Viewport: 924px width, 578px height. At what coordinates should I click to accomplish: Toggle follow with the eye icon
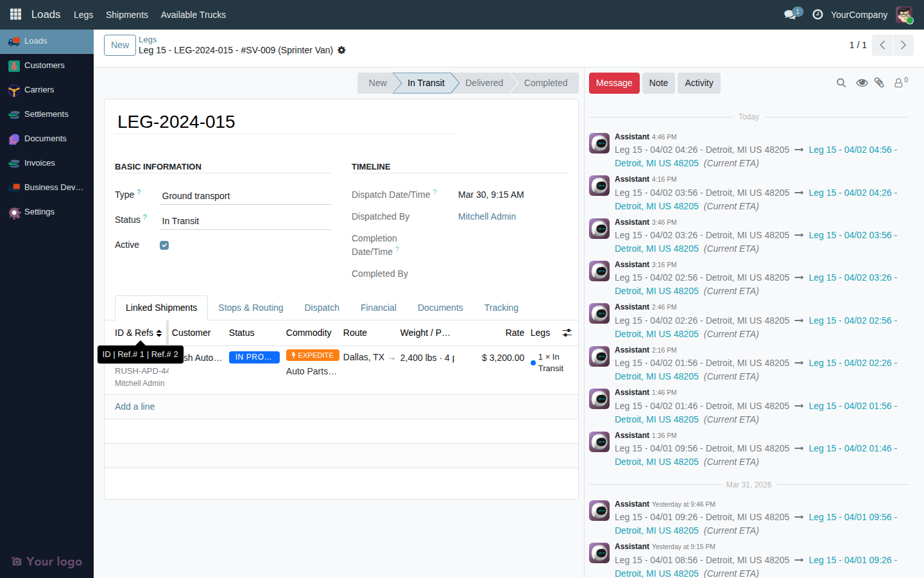(x=862, y=83)
